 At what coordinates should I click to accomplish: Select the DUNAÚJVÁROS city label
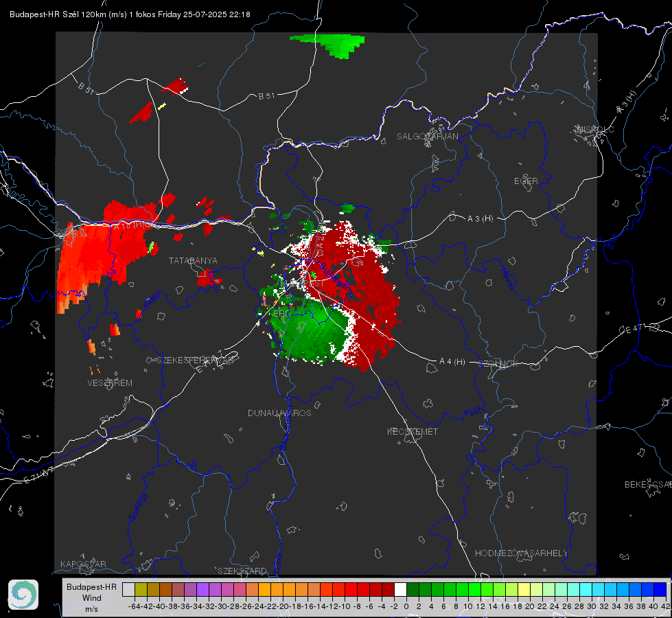click(x=279, y=413)
